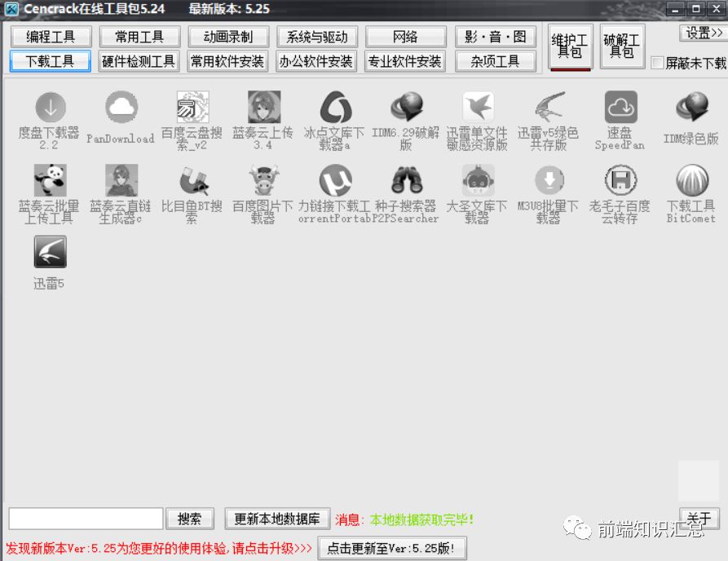Switch to 常用工具 category
The image size is (728, 561).
tap(139, 37)
